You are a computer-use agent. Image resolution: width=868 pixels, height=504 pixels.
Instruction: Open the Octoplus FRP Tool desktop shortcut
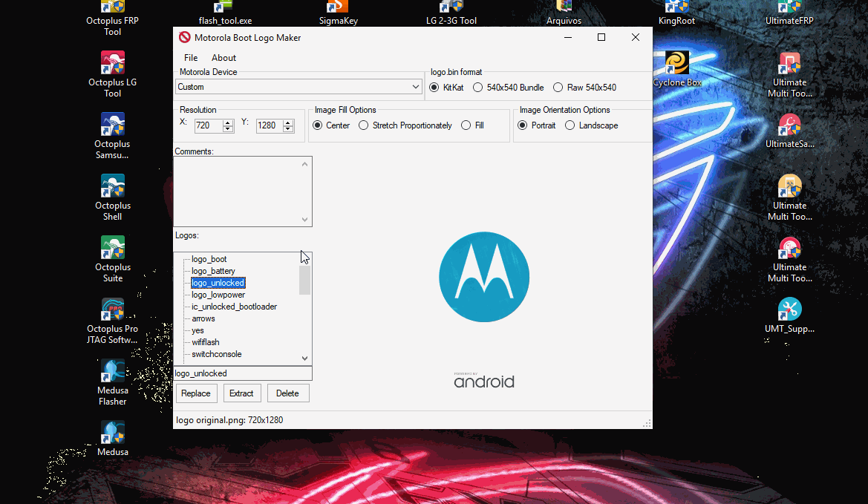[112, 18]
